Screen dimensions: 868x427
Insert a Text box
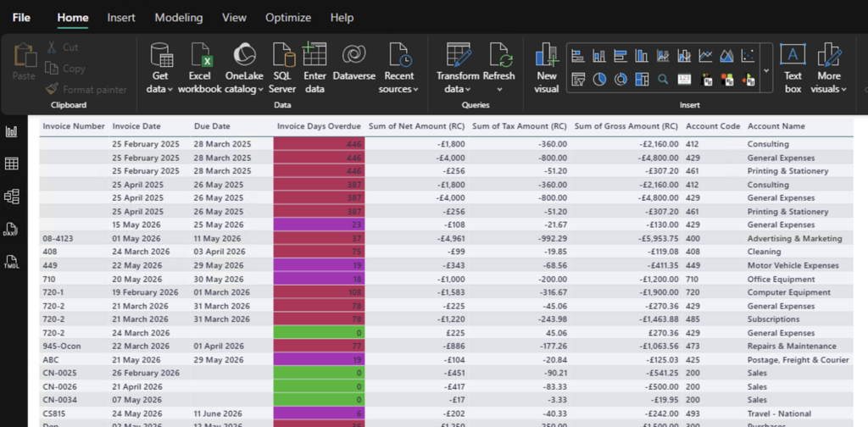(x=793, y=68)
